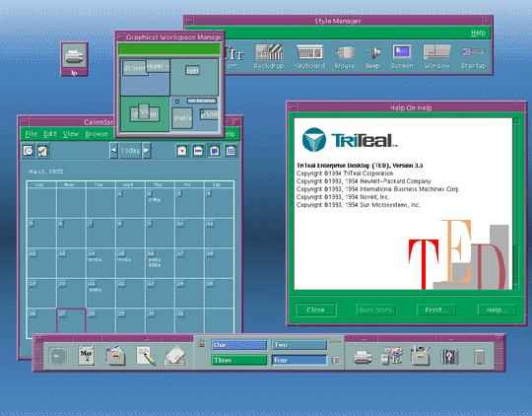
Task: Click the "March, 1995" label in Calendar
Action: 45,172
